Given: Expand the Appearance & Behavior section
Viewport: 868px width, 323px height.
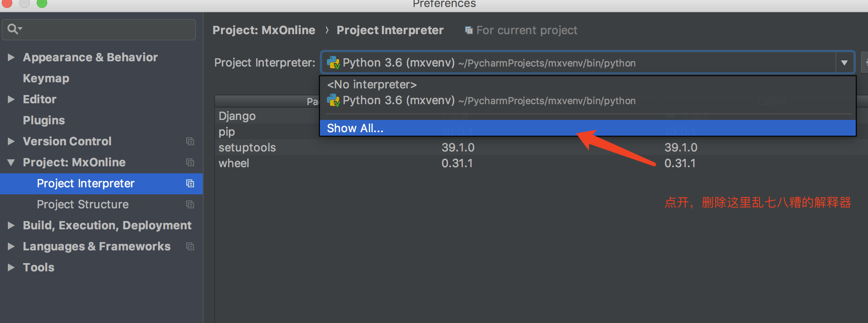Looking at the screenshot, I should pos(11,57).
